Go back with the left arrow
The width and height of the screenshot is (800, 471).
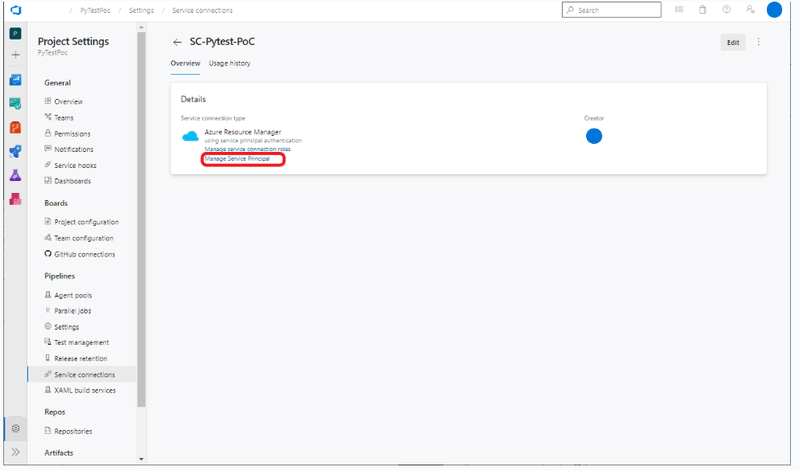177,42
